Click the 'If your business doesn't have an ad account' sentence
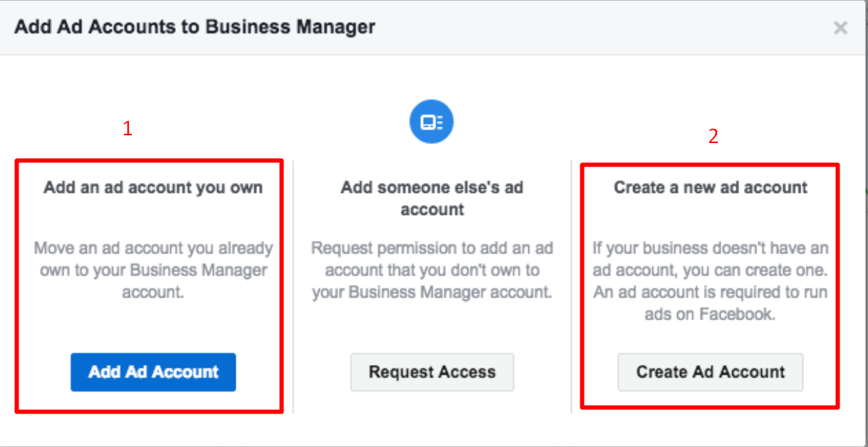The height and width of the screenshot is (447, 868). [x=711, y=260]
